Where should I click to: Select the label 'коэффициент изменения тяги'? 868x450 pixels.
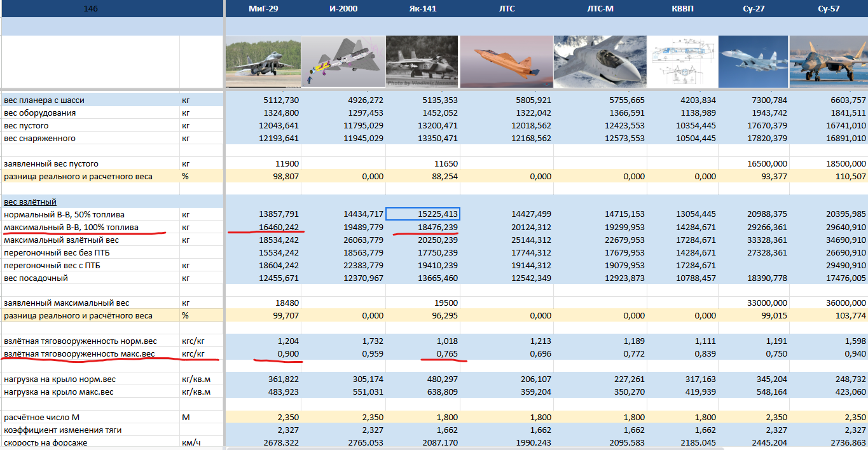[62, 430]
